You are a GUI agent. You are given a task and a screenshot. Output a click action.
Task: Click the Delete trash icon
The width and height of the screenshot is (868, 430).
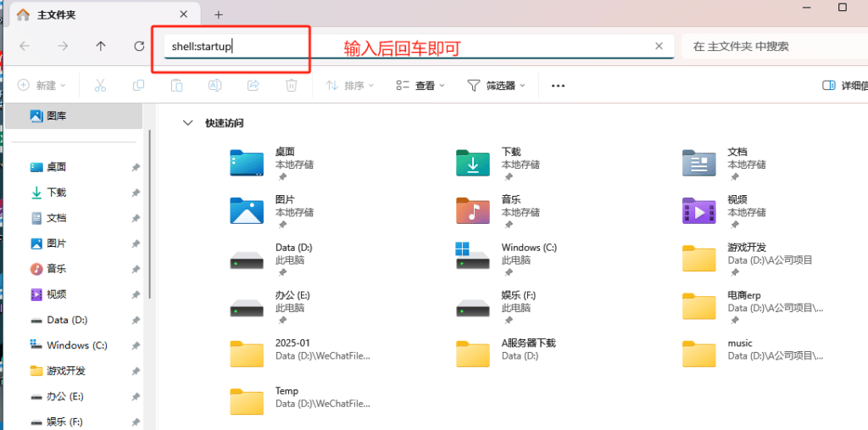click(292, 86)
